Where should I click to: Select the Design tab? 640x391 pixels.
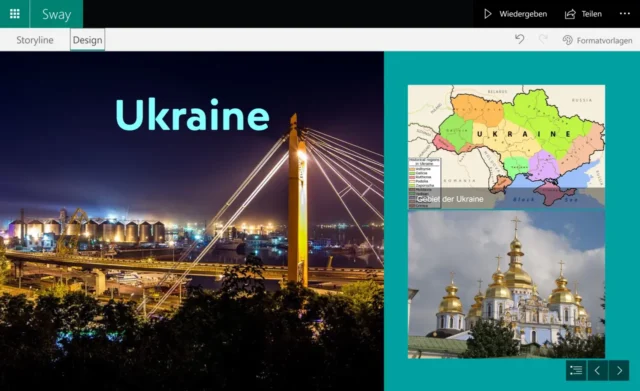[87, 40]
